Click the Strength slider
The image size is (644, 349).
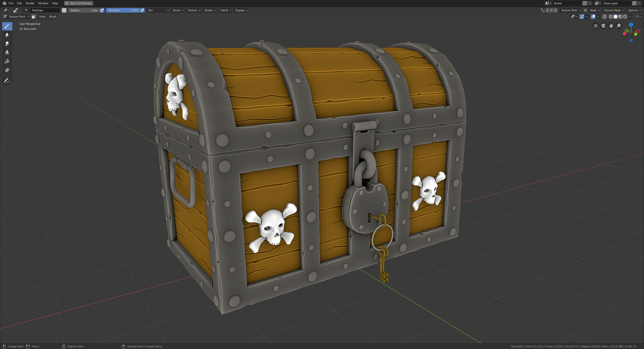coord(123,10)
